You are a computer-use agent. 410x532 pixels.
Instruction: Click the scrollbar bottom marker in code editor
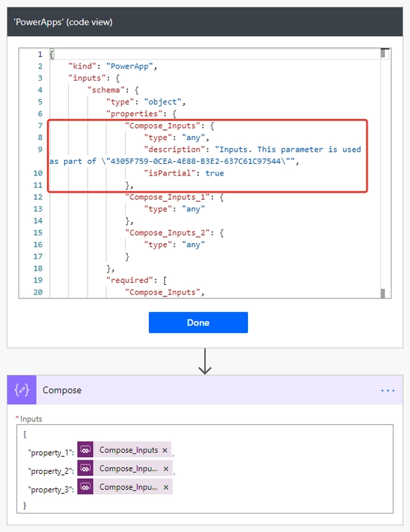coord(383,294)
